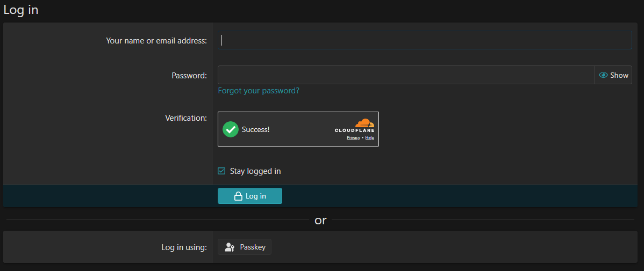Click the 'Verification:' label text
Viewport: 644px width, 271px height.
(x=186, y=118)
